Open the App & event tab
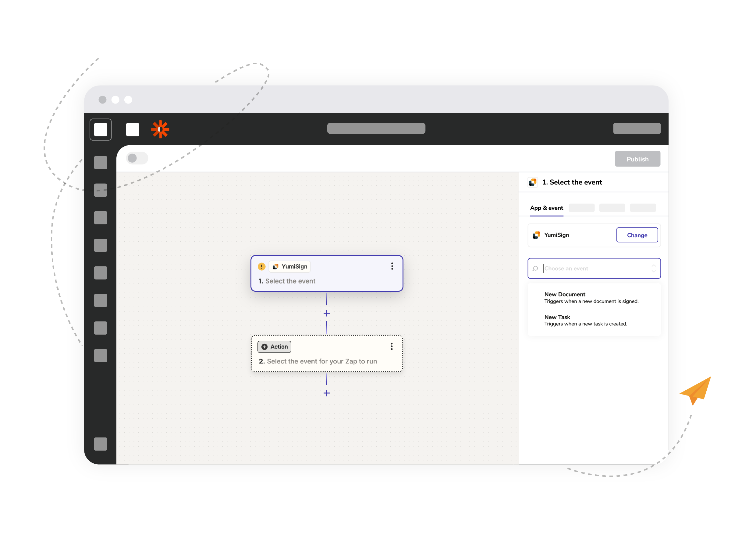This screenshot has width=756, height=534. point(546,208)
